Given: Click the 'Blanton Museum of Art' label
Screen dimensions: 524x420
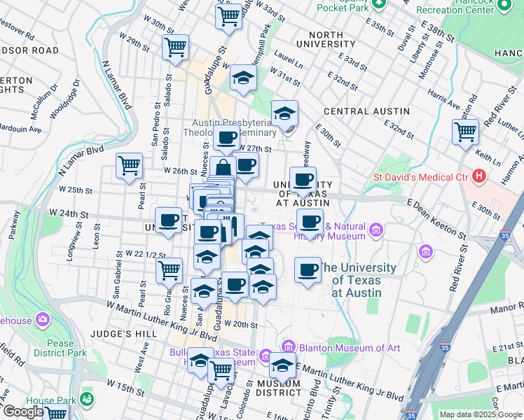Looking at the screenshot, I should tap(350, 348).
